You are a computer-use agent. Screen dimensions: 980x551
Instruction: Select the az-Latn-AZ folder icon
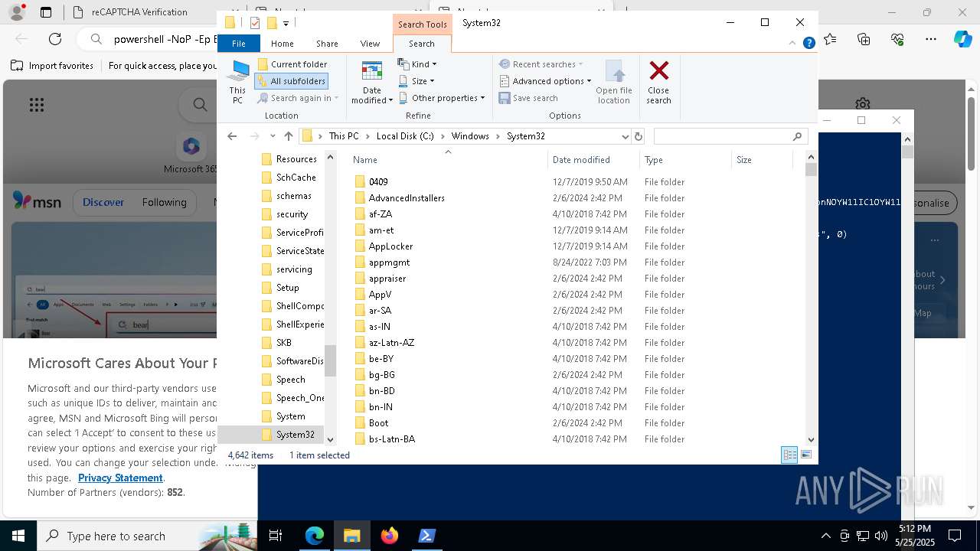point(360,343)
